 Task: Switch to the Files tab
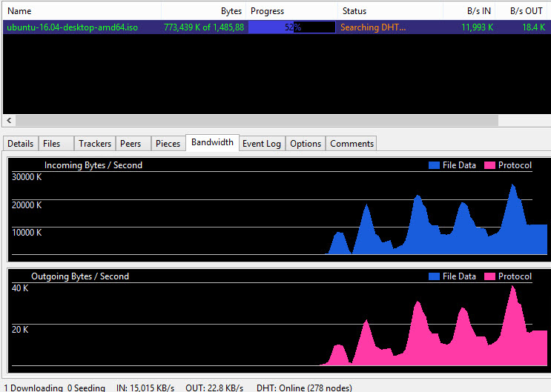[56, 144]
